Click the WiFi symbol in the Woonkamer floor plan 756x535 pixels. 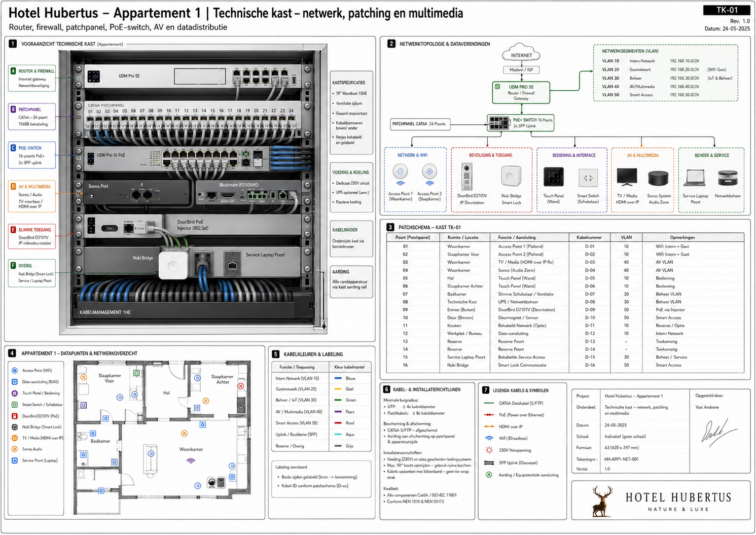191,461
